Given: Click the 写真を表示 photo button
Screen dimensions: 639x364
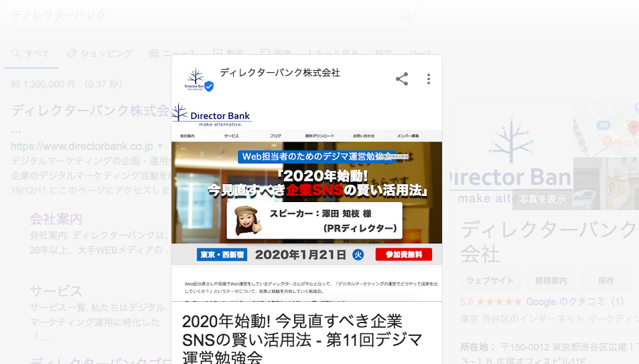Looking at the screenshot, I should 543,199.
